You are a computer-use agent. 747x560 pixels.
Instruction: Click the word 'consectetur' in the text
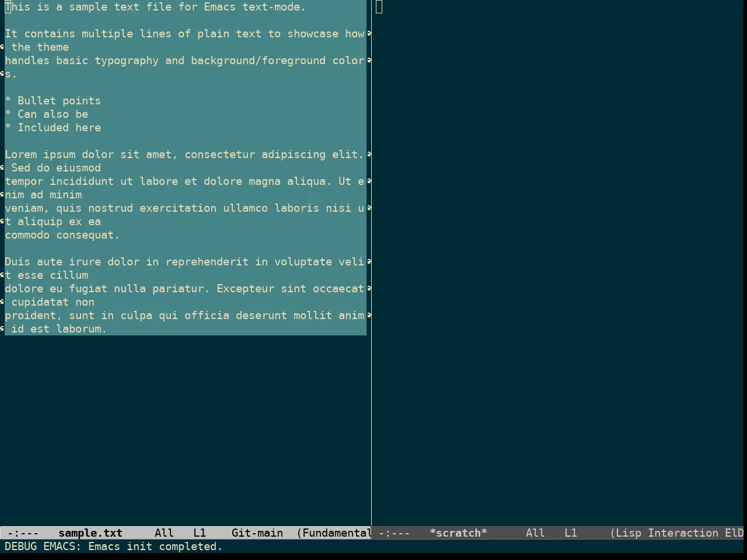click(x=219, y=155)
